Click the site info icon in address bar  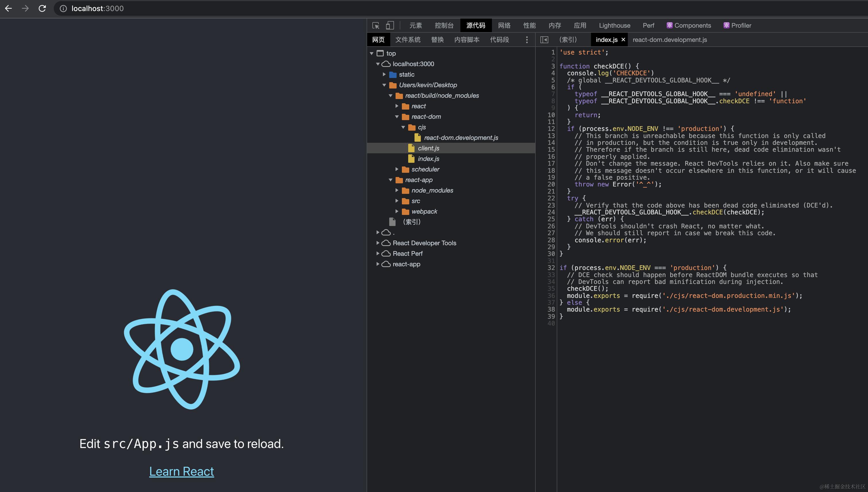(x=63, y=8)
